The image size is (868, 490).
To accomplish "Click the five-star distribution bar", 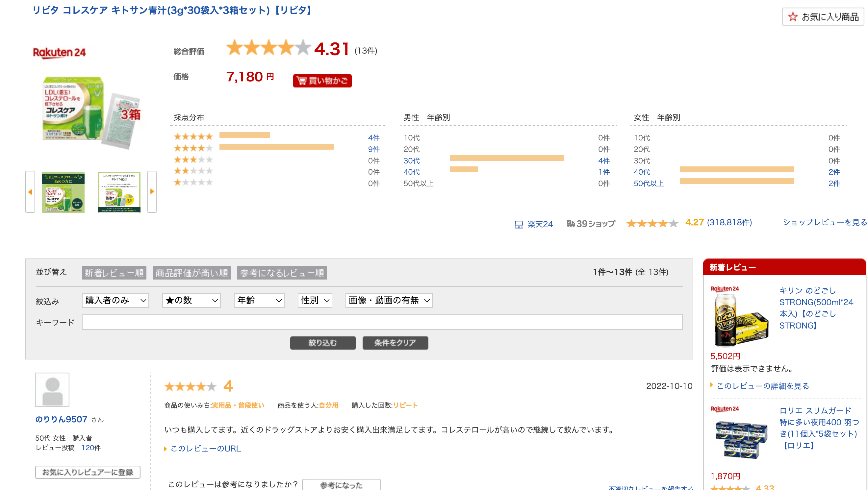I will [244, 135].
